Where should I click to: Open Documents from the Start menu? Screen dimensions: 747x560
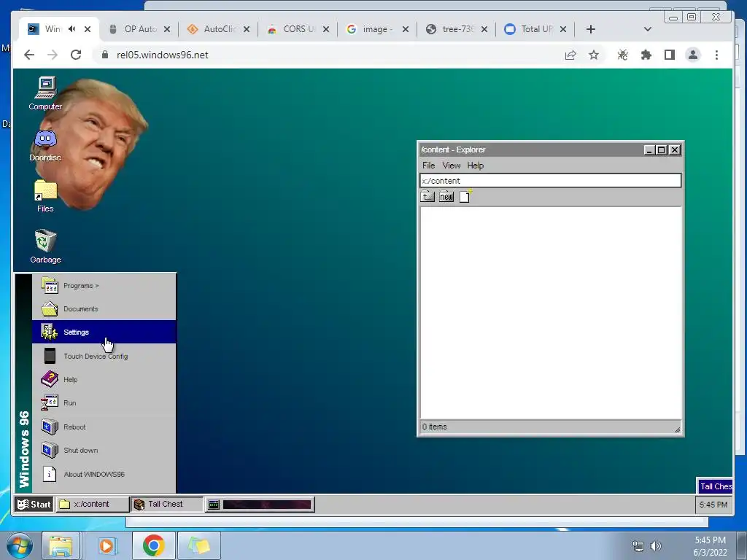pyautogui.click(x=104, y=308)
